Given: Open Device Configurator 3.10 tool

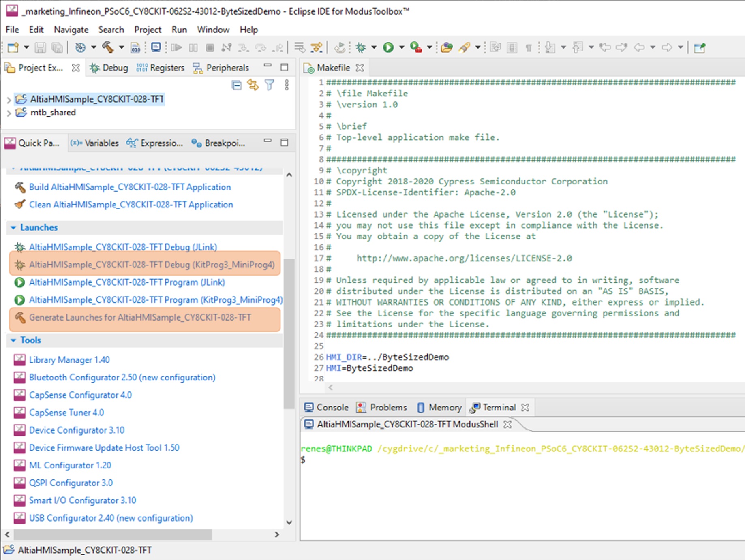Looking at the screenshot, I should [77, 430].
